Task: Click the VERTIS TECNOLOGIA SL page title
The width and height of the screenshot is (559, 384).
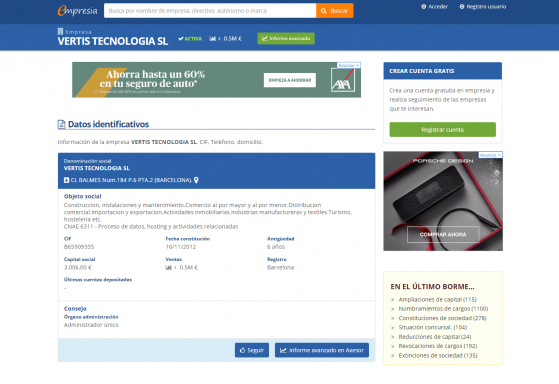Action: [x=113, y=41]
